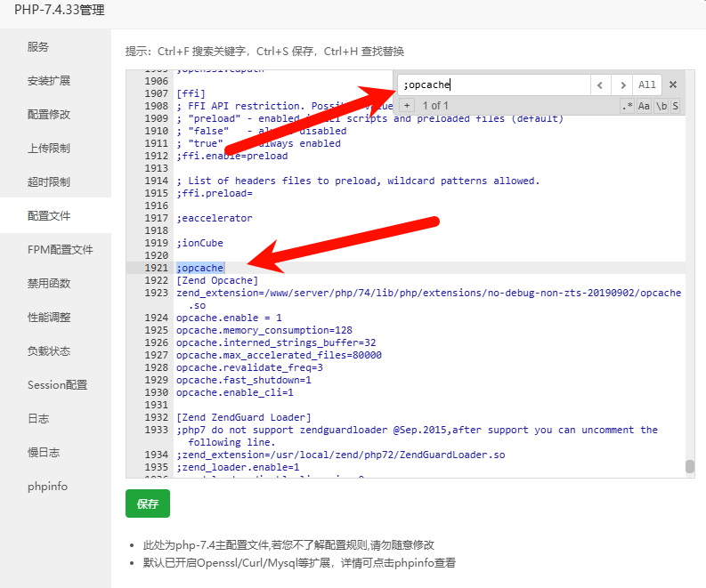Toggle whole-word search option \b

[x=661, y=106]
